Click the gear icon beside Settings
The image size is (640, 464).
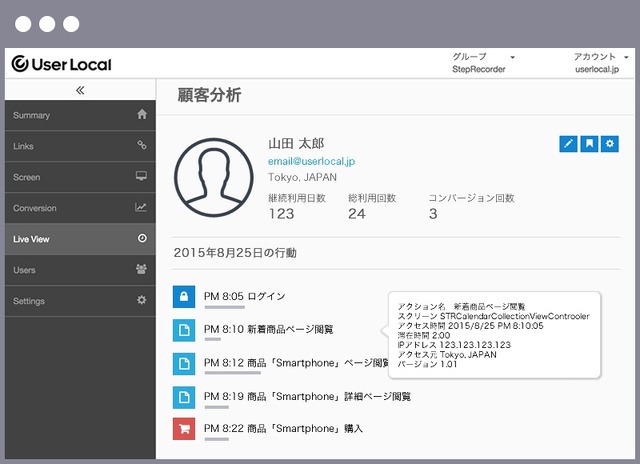pyautogui.click(x=142, y=300)
